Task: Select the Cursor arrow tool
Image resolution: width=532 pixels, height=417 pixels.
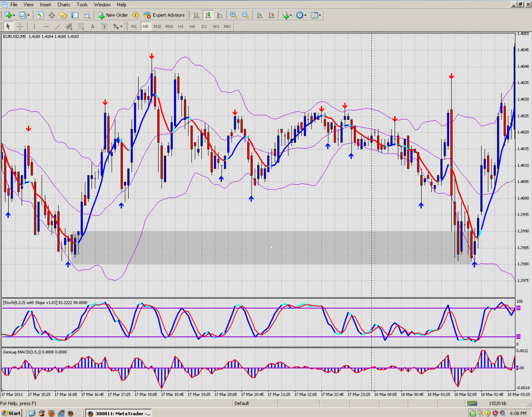Action: click(x=8, y=26)
